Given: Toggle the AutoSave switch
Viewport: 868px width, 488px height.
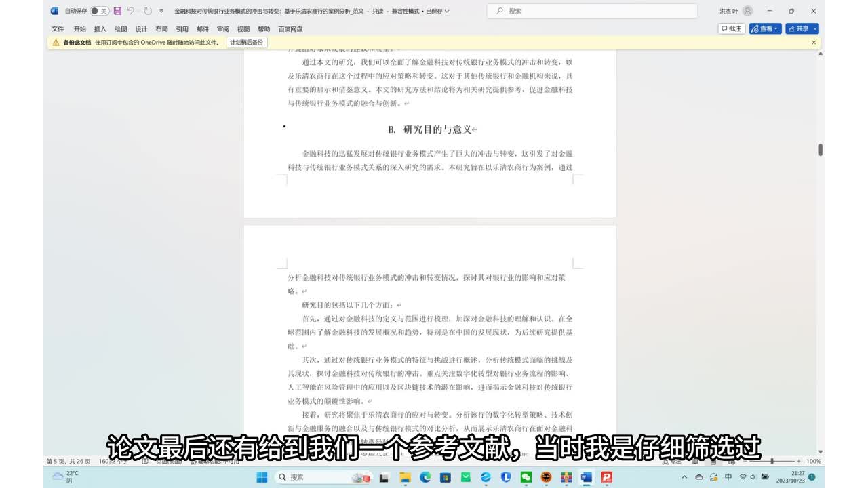Looking at the screenshot, I should click(x=99, y=11).
